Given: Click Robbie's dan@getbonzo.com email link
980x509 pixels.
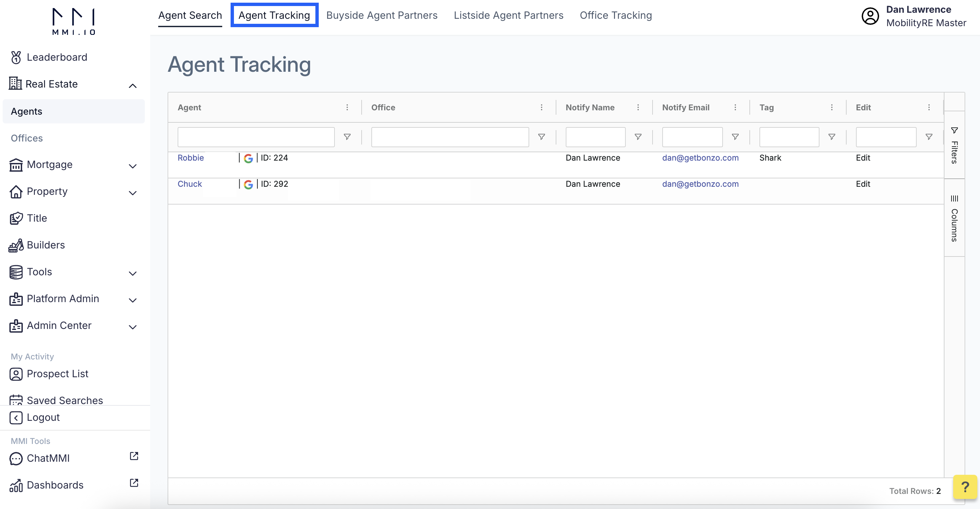Looking at the screenshot, I should [x=700, y=158].
